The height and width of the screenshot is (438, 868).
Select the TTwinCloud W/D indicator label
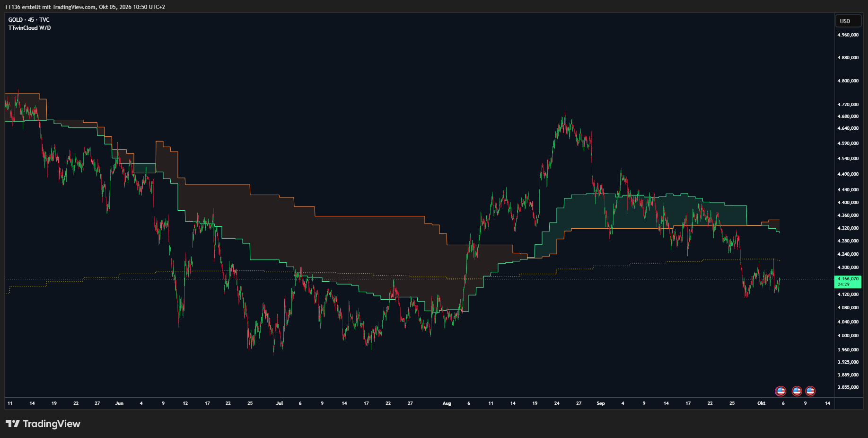click(x=30, y=28)
